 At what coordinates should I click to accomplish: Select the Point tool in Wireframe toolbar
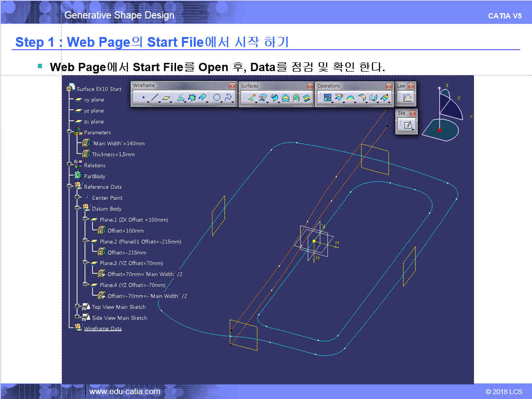(142, 98)
